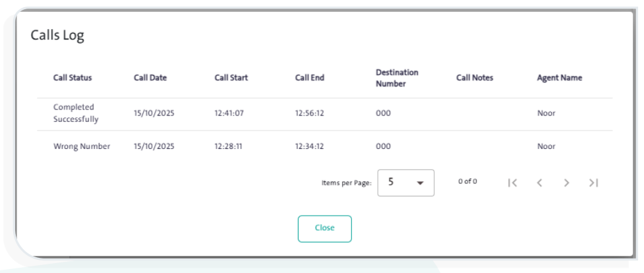Screen dimensions: 644x273
Task: Advance to the next page arrow
Action: pos(566,182)
